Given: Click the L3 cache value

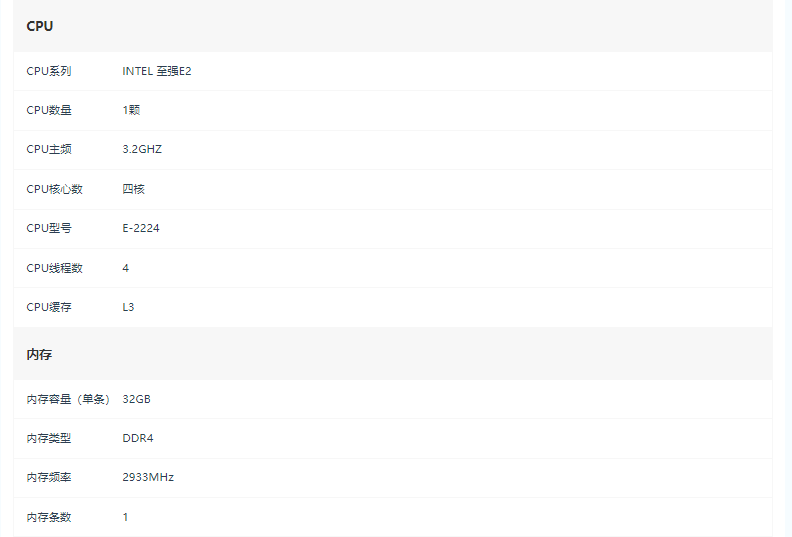Looking at the screenshot, I should [128, 307].
